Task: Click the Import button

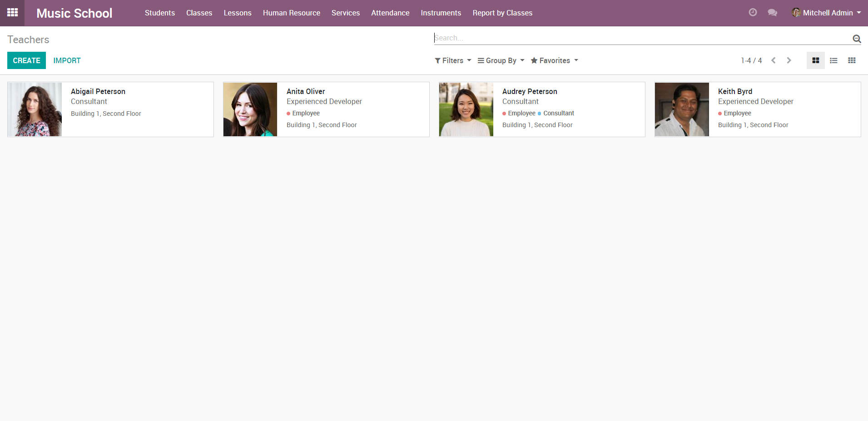Action: click(67, 60)
